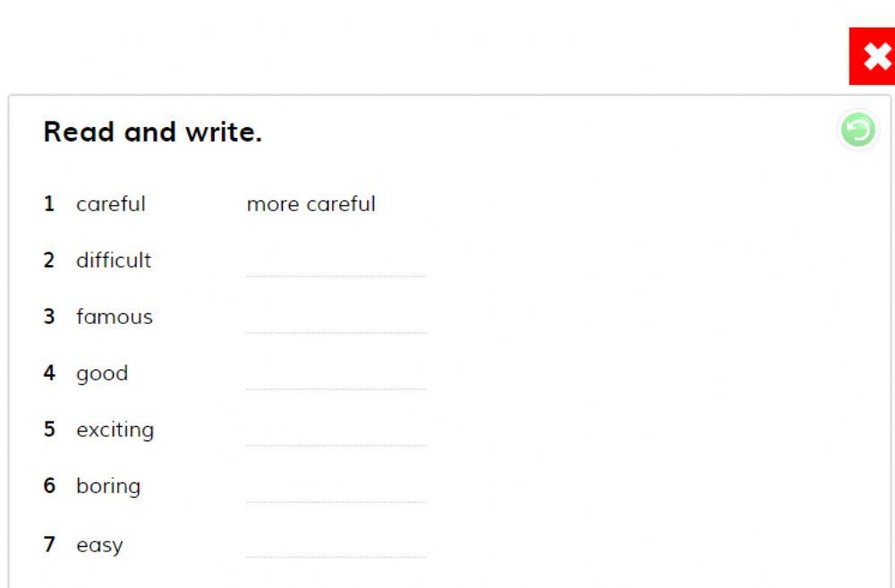Select the word 'difficult'
Viewport: 895px width, 588px height.
[114, 260]
